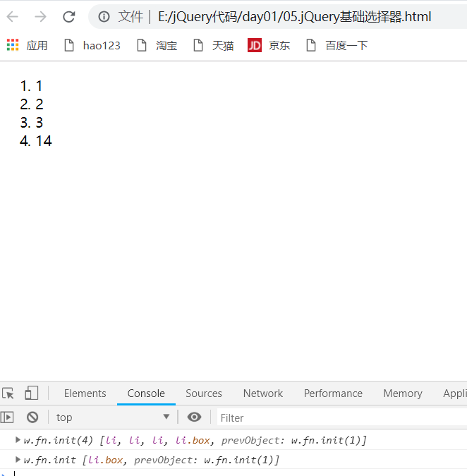
Task: Open the partially visible Application tab
Action: pos(454,393)
